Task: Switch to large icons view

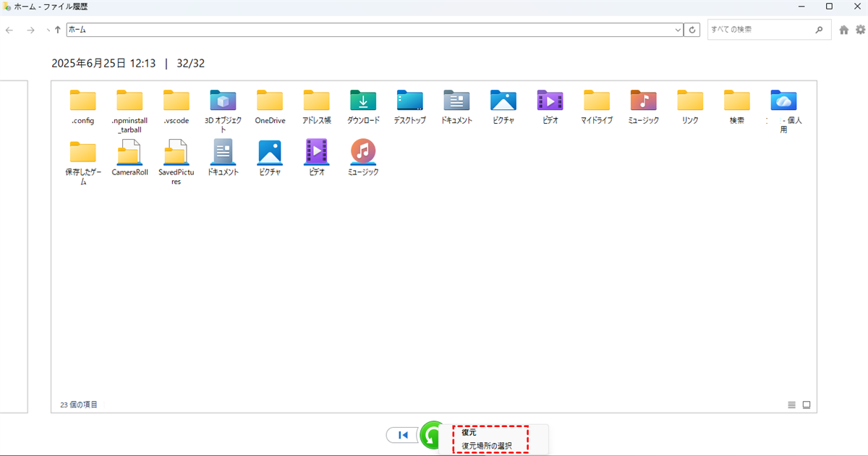Action: pos(807,405)
